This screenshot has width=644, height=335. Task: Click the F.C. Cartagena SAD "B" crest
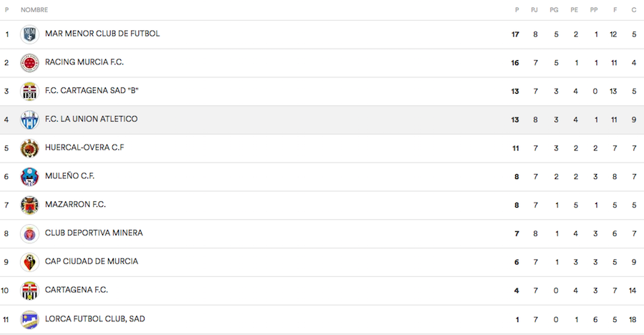[x=29, y=92]
